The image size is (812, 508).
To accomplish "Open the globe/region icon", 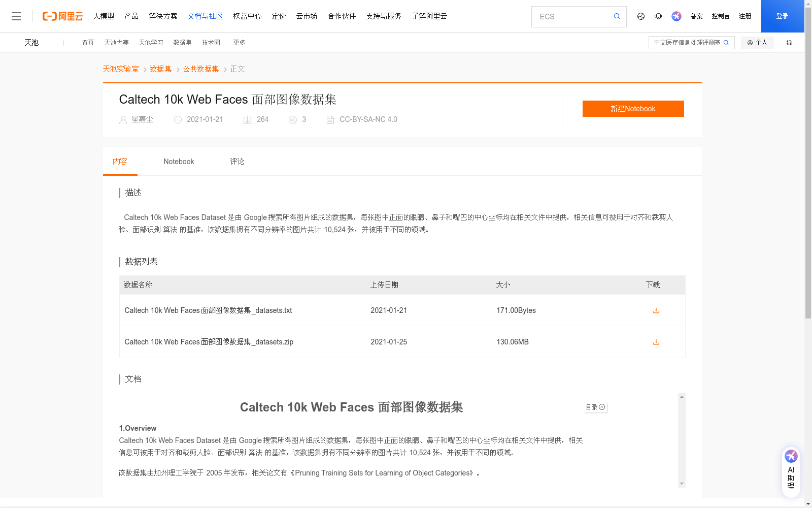I will click(x=641, y=16).
